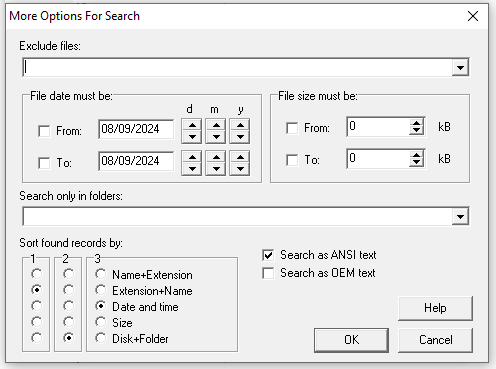Viewport: 496px width, 369px height.
Task: Click into the Exclude files text field
Action: 238,67
